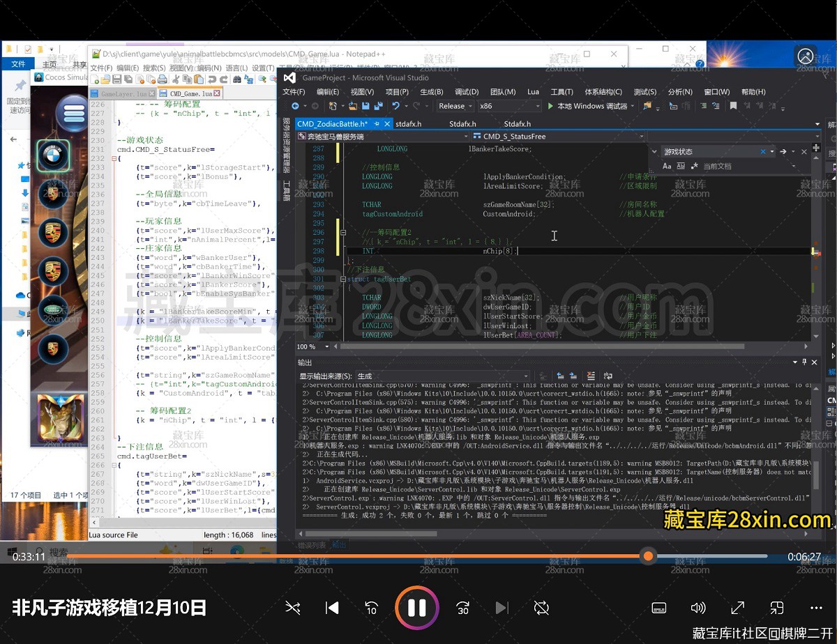
Task: Click the bookmark icon in the VS toolbar
Action: click(733, 106)
